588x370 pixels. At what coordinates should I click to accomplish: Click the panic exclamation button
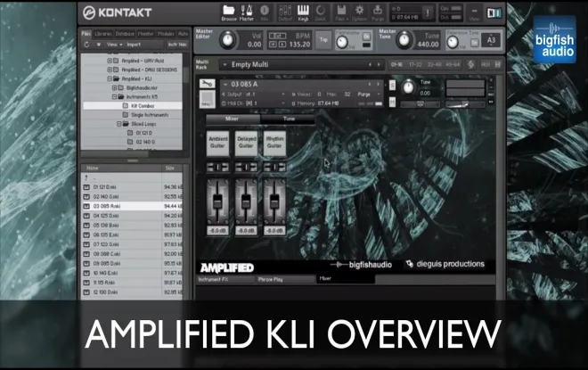pyautogui.click(x=428, y=12)
